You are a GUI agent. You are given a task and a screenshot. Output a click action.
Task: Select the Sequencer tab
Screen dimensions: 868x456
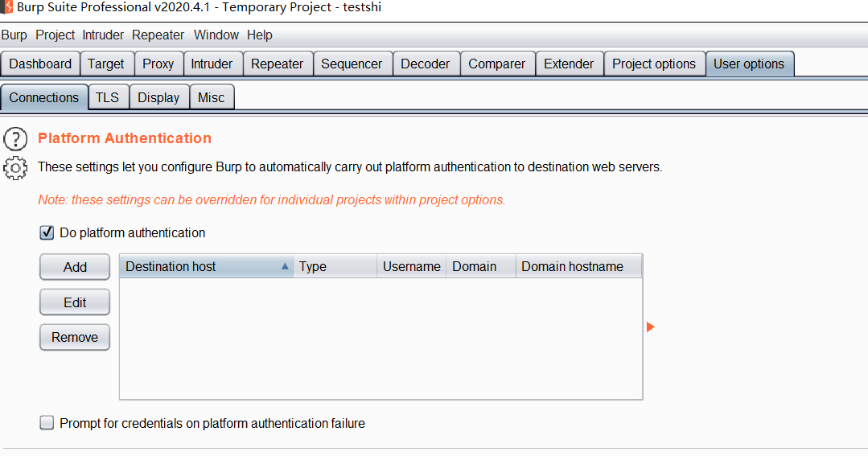(352, 64)
